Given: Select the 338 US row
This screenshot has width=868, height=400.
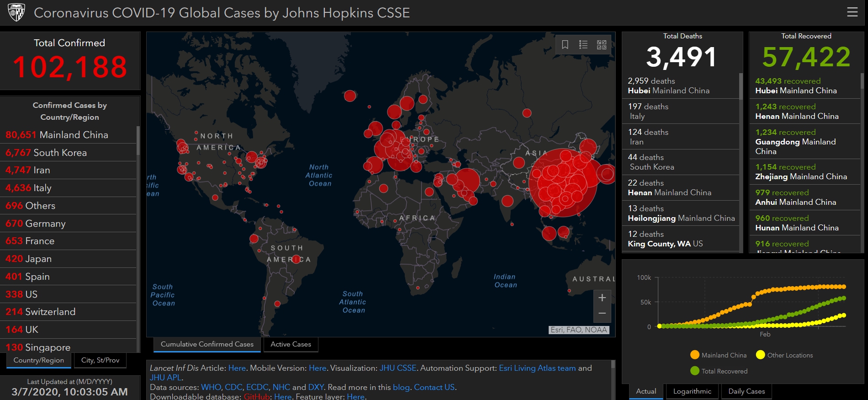Looking at the screenshot, I should 69,294.
